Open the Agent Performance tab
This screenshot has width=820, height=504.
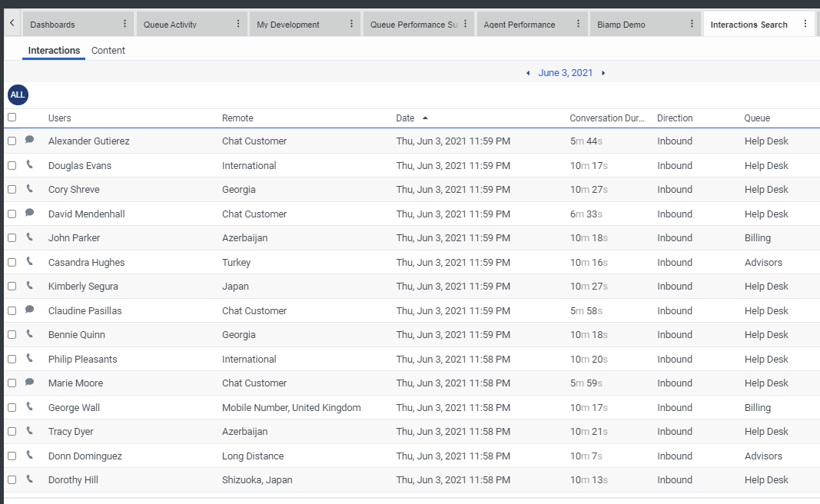click(x=520, y=25)
